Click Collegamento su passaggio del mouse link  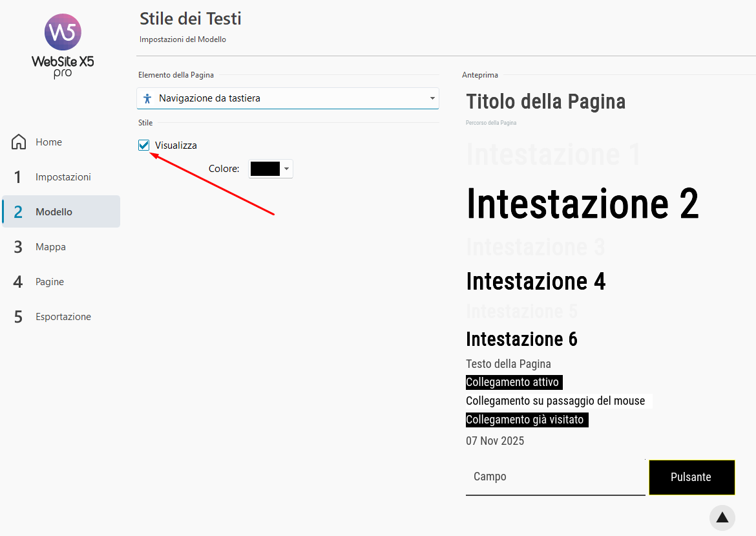(x=555, y=401)
